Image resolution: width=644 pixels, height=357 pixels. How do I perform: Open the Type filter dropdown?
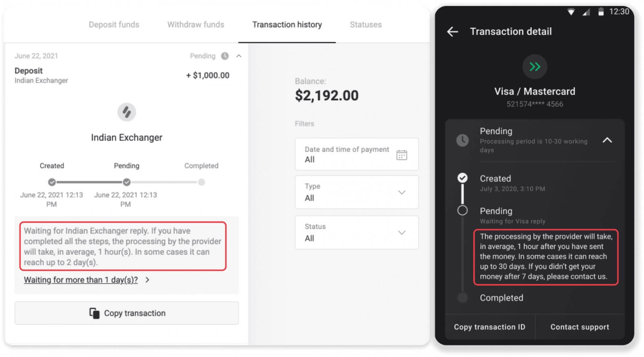click(401, 192)
